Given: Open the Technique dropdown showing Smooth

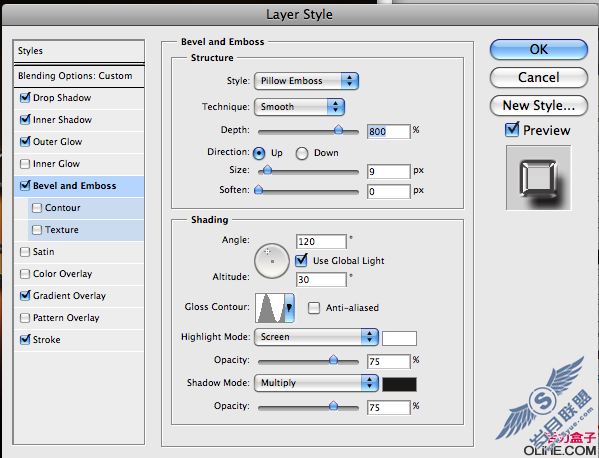Looking at the screenshot, I should 300,107.
